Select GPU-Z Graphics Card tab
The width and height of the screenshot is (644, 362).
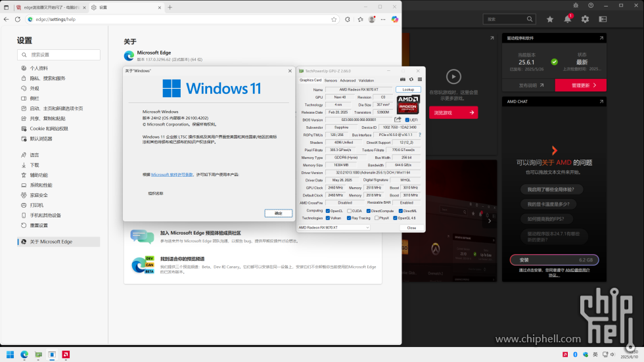310,80
